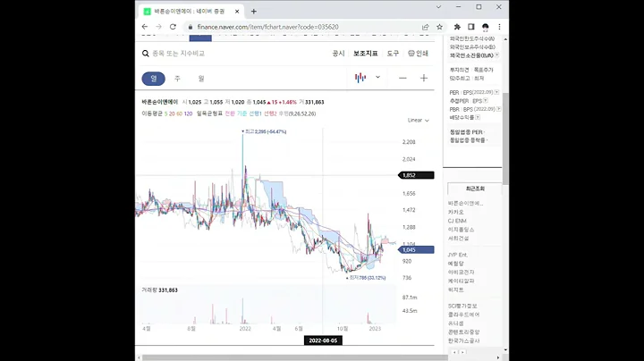644x361 pixels.
Task: Print the chart with 인쇄
Action: click(x=418, y=54)
